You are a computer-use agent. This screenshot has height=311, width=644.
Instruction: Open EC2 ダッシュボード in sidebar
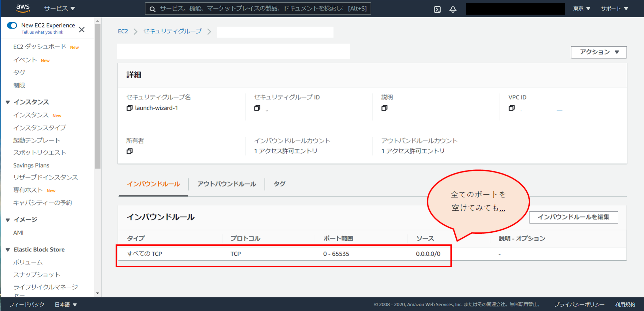40,47
